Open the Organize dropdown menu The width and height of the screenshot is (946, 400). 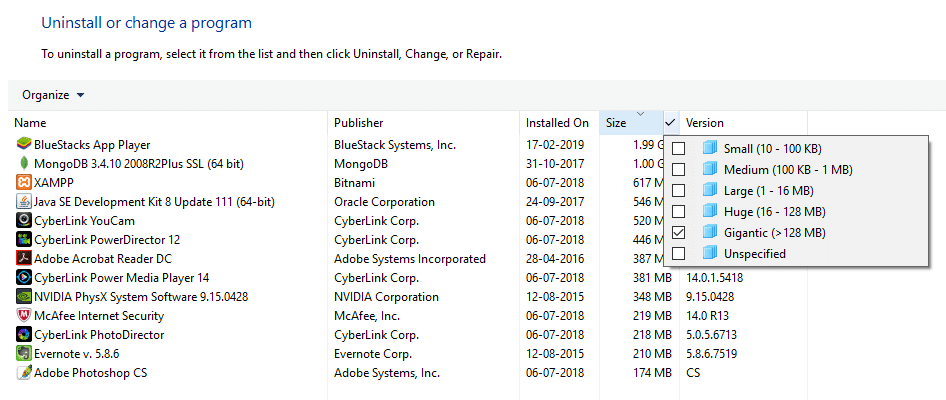tap(53, 95)
